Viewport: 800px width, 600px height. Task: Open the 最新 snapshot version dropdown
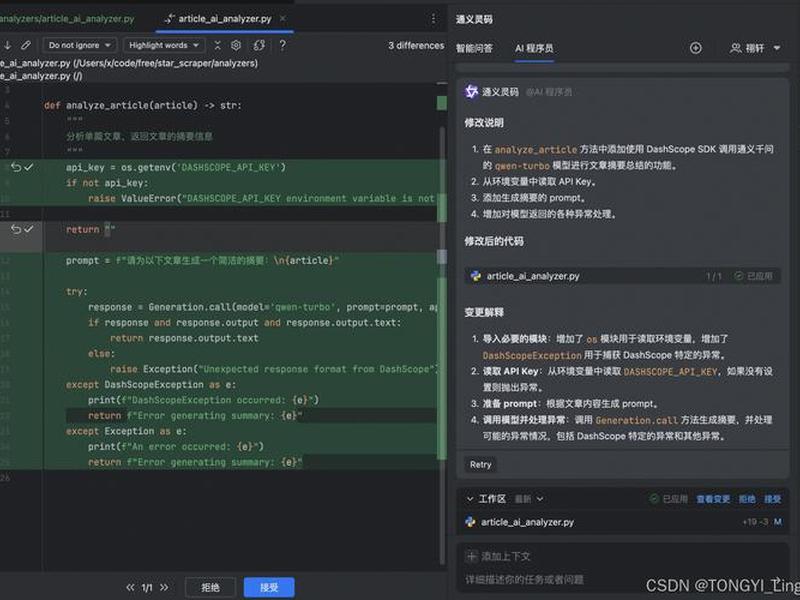pyautogui.click(x=529, y=499)
